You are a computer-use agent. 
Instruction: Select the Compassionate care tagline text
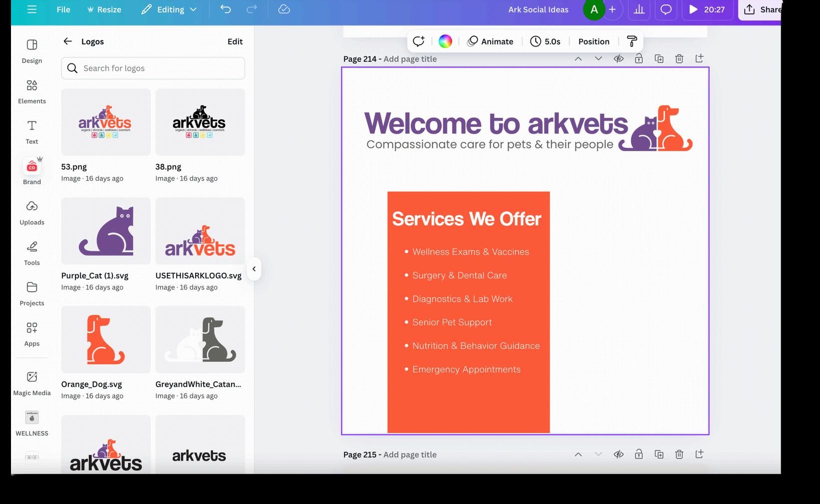click(x=490, y=145)
